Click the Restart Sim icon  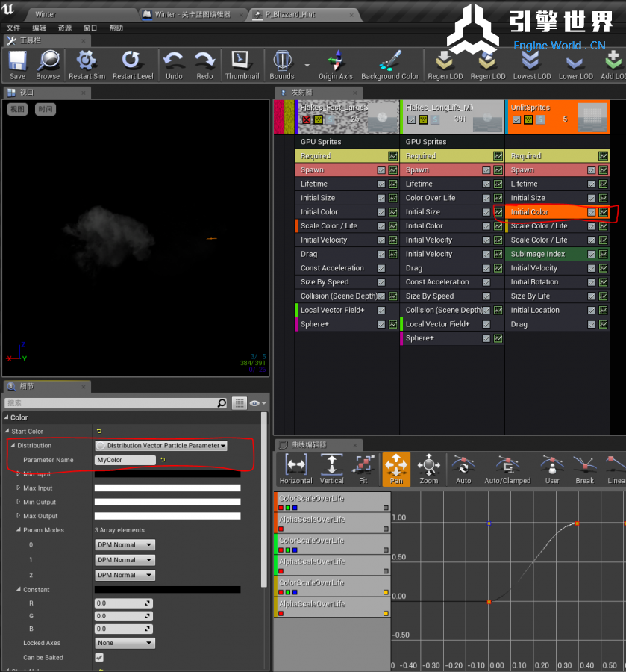coord(87,61)
